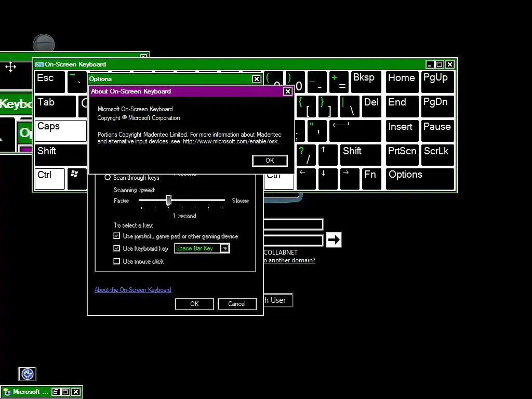Screen dimensions: 532x399
Task: Click the right bracket brace key
Action: coord(328,106)
